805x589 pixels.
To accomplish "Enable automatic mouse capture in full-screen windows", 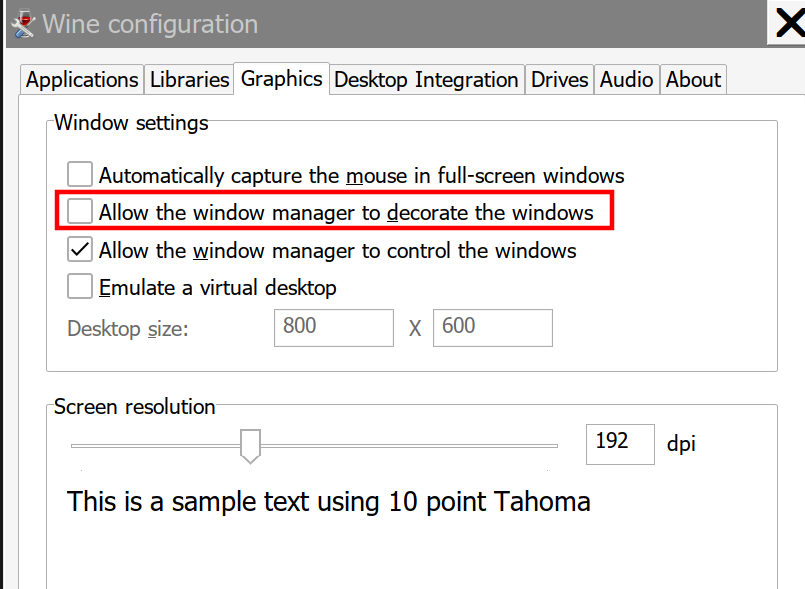I will coord(80,174).
